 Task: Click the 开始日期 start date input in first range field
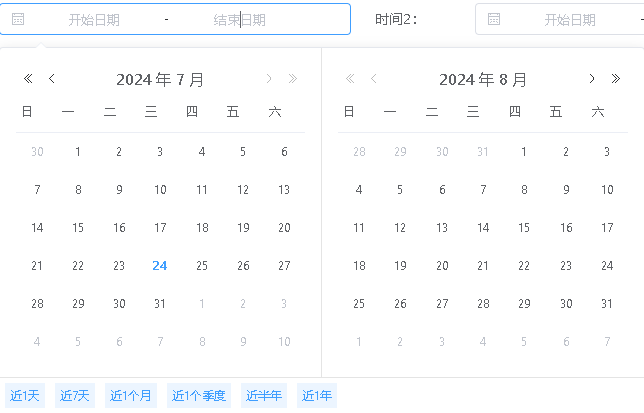coord(94,20)
